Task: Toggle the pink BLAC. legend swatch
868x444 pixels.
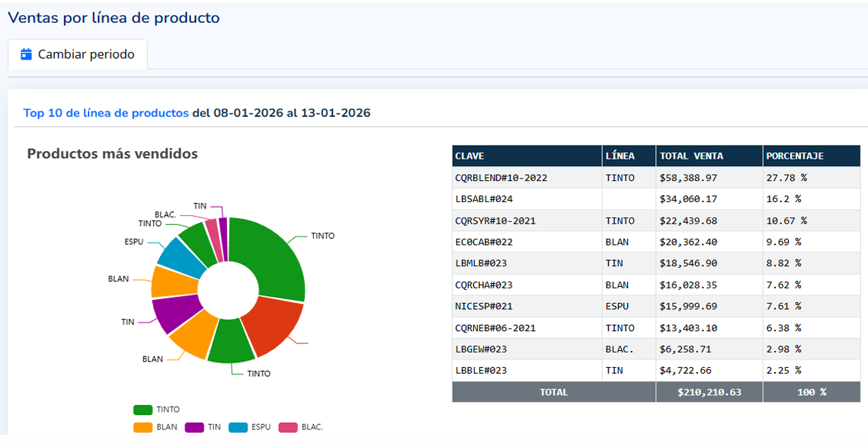Action: pyautogui.click(x=287, y=427)
